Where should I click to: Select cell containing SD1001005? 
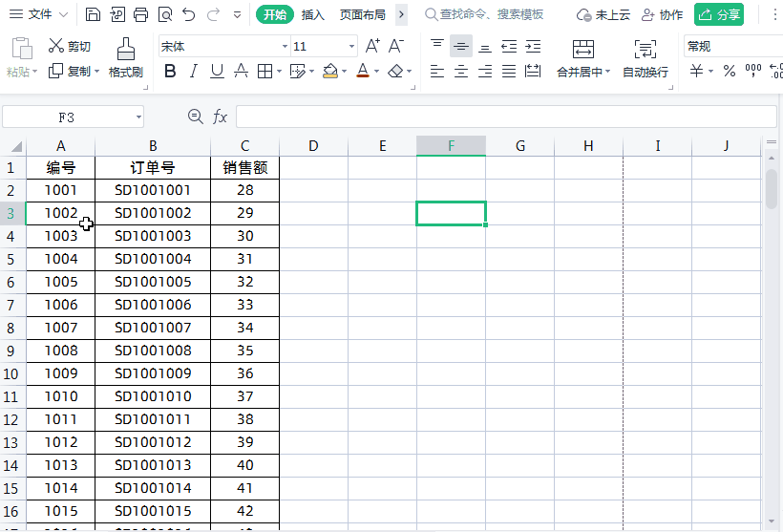pos(153,282)
